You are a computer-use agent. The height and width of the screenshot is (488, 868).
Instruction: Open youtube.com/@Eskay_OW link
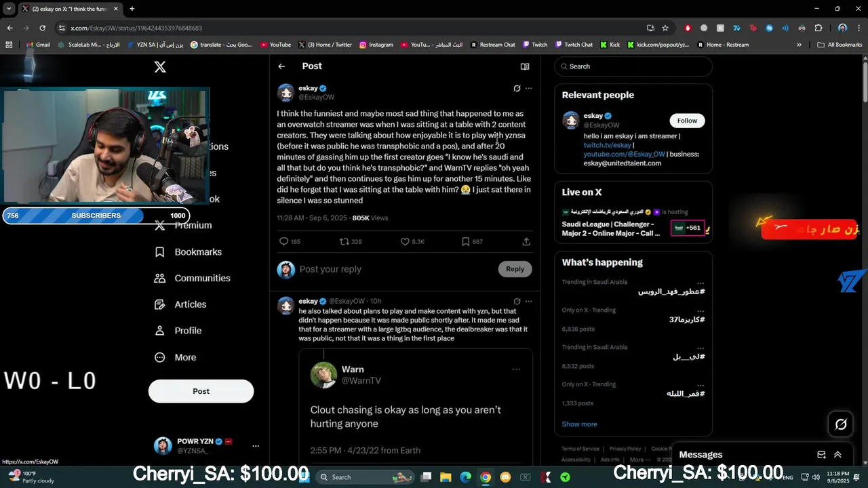pyautogui.click(x=624, y=154)
